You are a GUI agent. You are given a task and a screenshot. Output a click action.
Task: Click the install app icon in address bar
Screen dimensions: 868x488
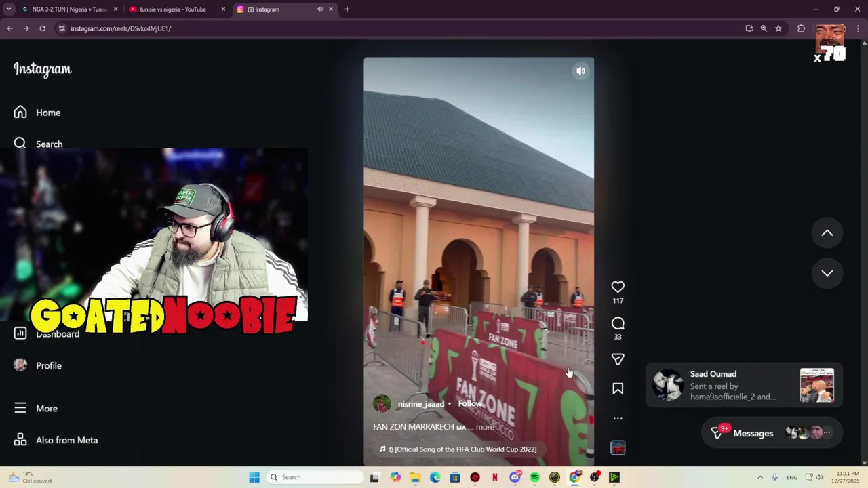pyautogui.click(x=749, y=28)
